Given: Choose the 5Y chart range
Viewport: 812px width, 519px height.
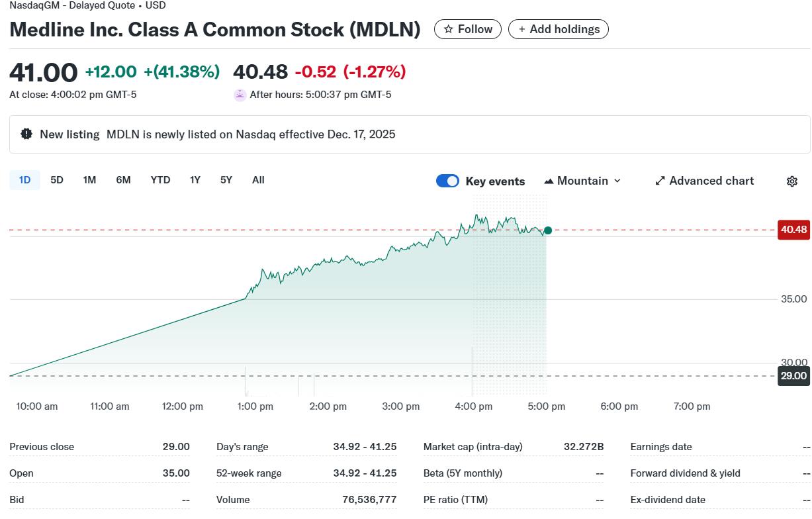Looking at the screenshot, I should point(226,180).
